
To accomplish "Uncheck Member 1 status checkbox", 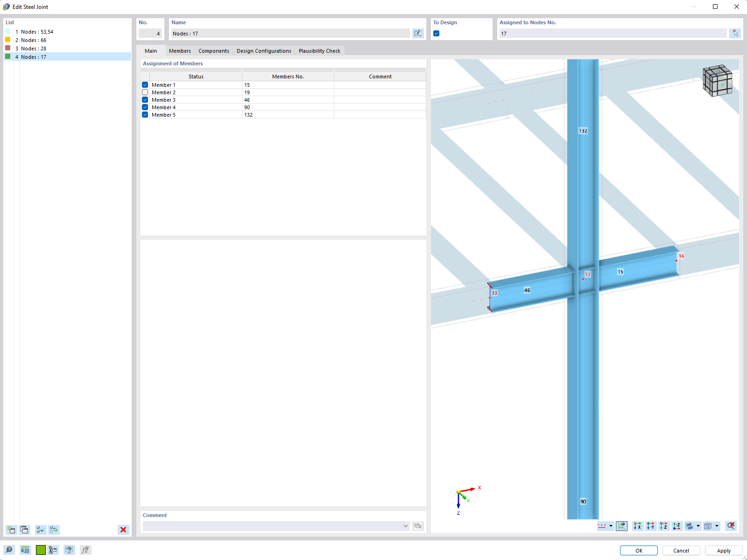I will click(145, 85).
